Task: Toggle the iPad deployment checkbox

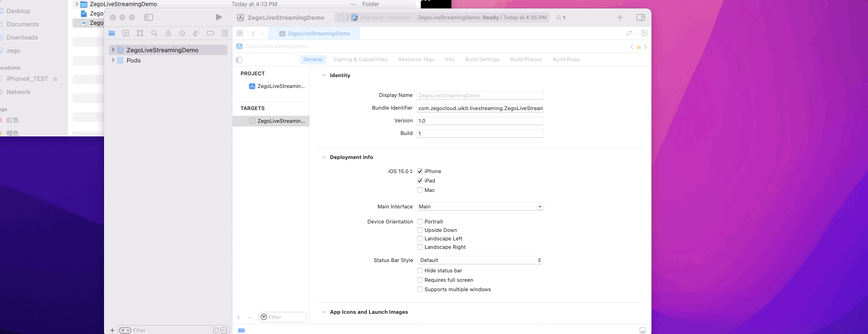Action: click(420, 181)
